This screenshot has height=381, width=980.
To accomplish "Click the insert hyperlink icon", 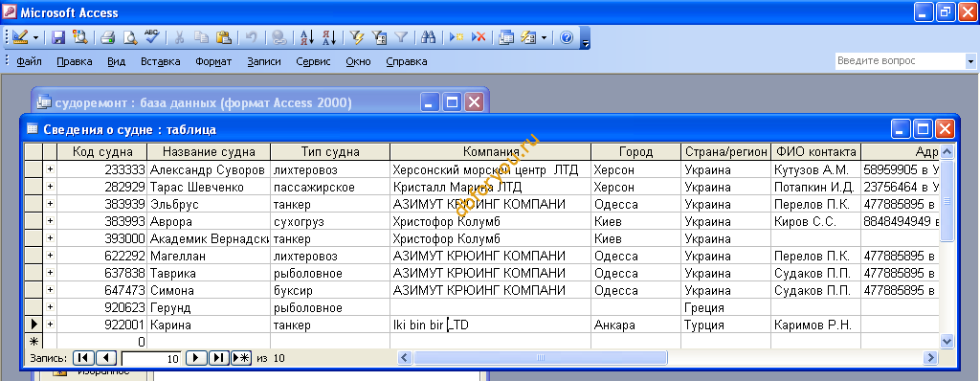I will pos(279,37).
